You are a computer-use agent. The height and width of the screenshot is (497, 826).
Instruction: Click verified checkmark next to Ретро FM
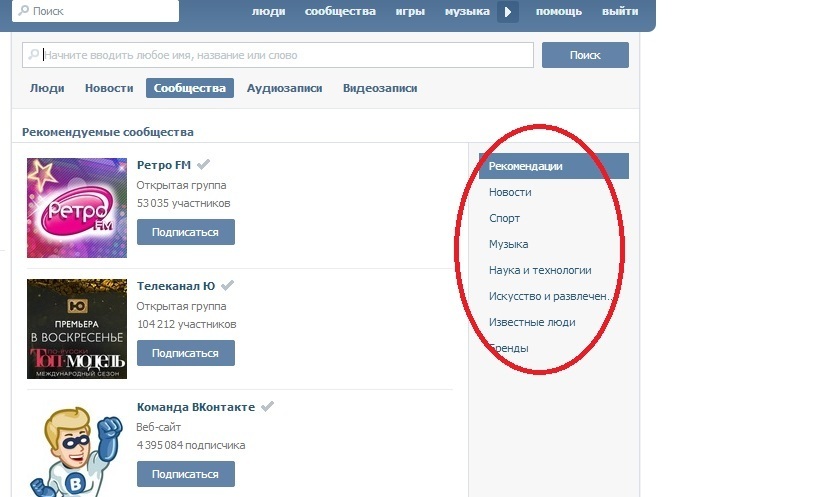pyautogui.click(x=203, y=164)
